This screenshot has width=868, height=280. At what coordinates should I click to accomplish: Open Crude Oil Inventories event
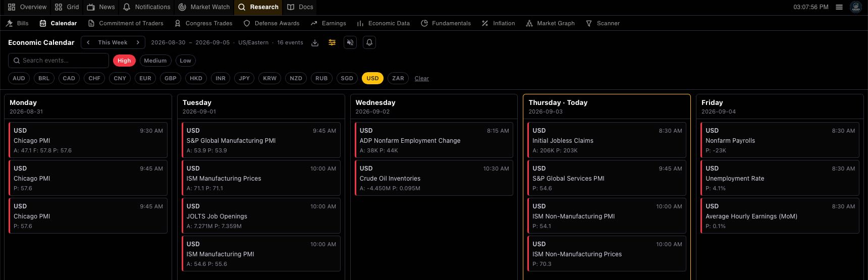434,178
